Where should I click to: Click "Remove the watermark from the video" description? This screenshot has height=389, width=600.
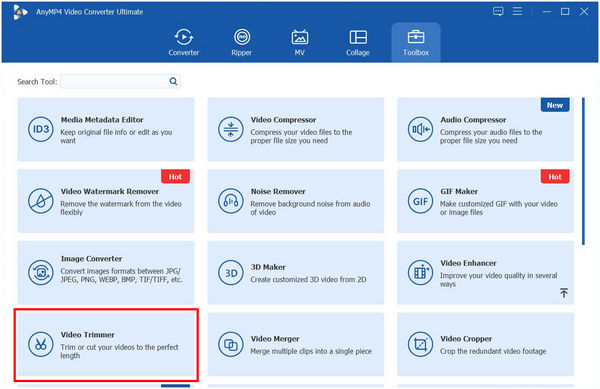(121, 208)
